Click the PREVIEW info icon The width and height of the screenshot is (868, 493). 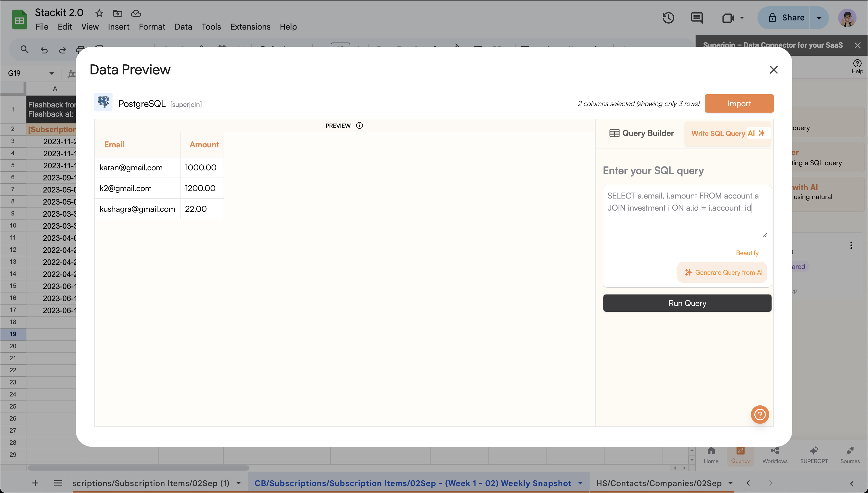(359, 126)
